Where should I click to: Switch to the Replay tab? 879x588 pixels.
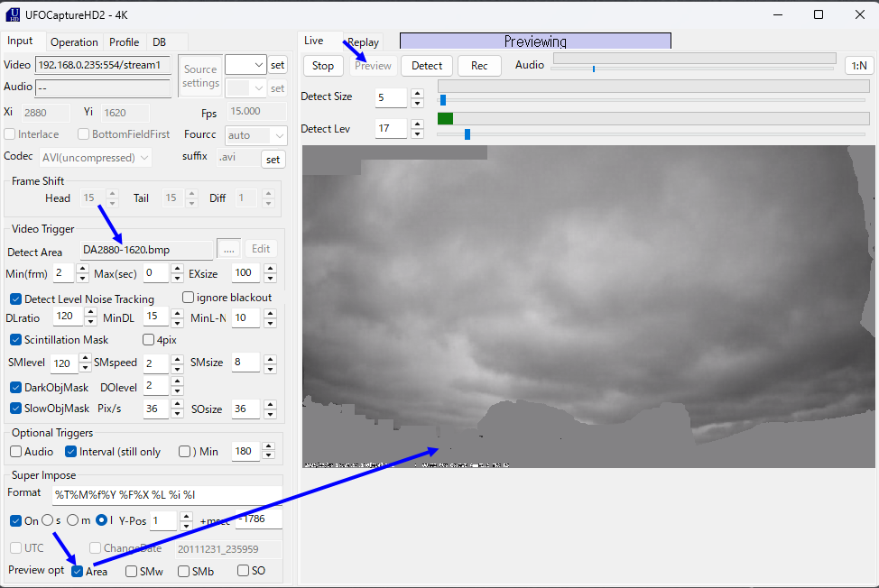click(x=363, y=42)
